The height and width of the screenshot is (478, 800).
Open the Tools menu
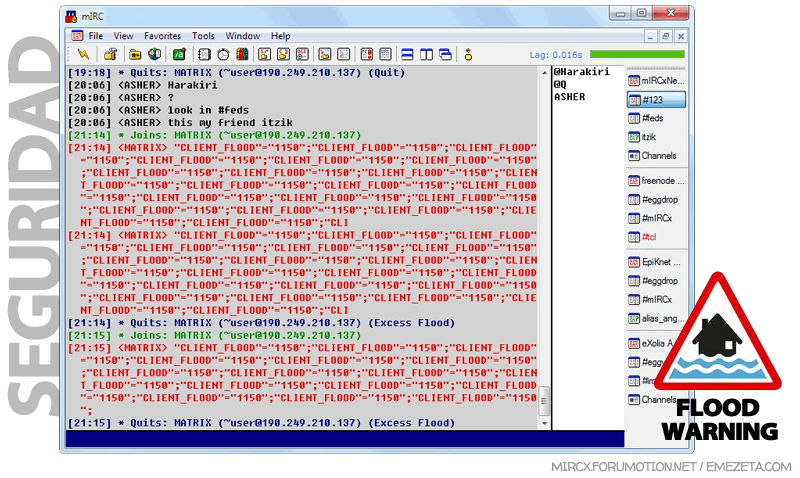(203, 36)
